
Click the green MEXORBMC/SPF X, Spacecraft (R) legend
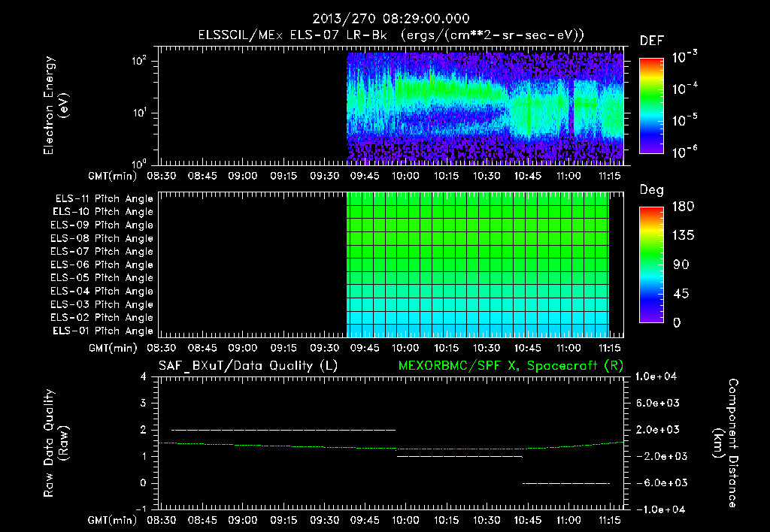(x=511, y=366)
